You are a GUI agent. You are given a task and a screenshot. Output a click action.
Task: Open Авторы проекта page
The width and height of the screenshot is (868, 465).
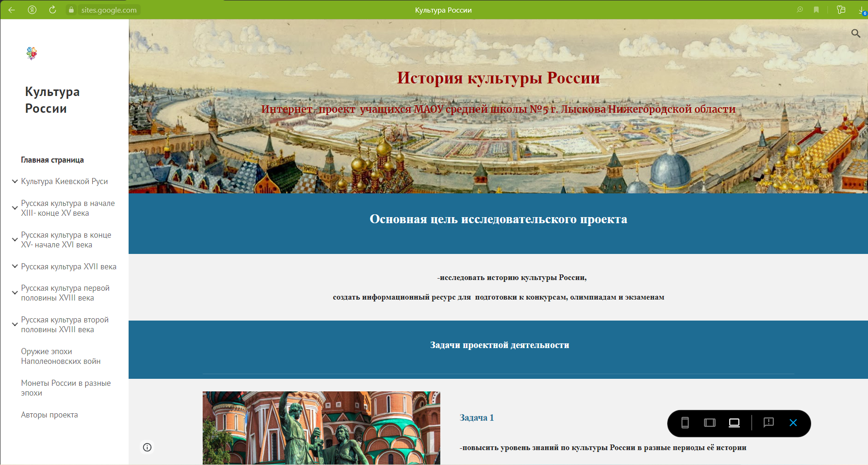[x=49, y=415]
